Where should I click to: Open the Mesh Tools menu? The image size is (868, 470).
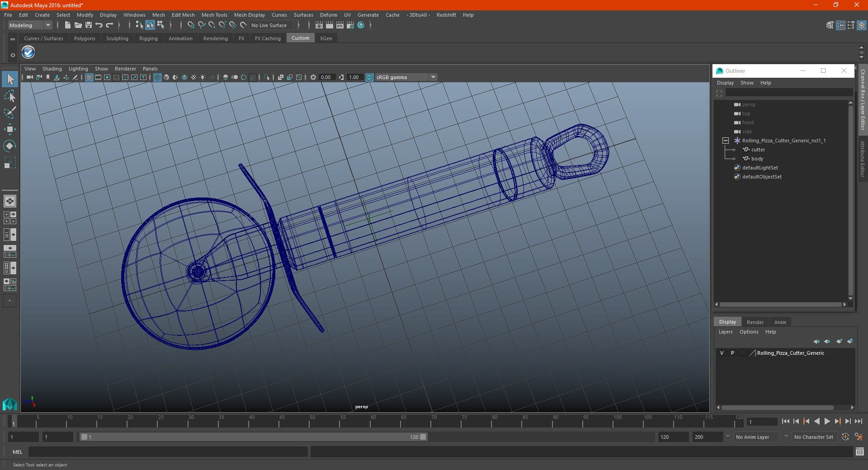214,15
